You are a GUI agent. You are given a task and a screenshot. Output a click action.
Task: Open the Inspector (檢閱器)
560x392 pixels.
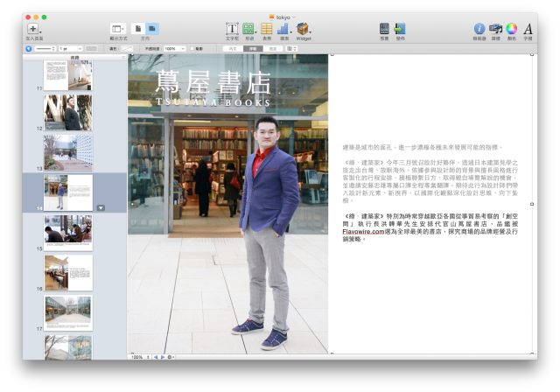(x=479, y=29)
